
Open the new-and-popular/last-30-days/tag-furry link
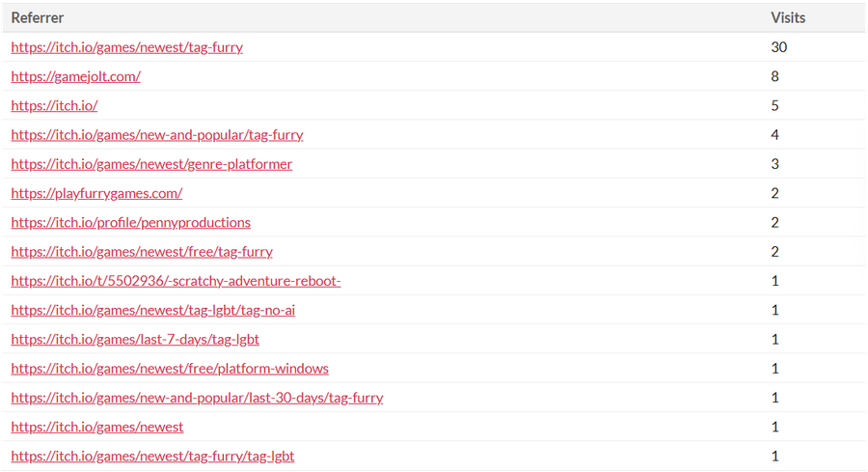pyautogui.click(x=197, y=398)
